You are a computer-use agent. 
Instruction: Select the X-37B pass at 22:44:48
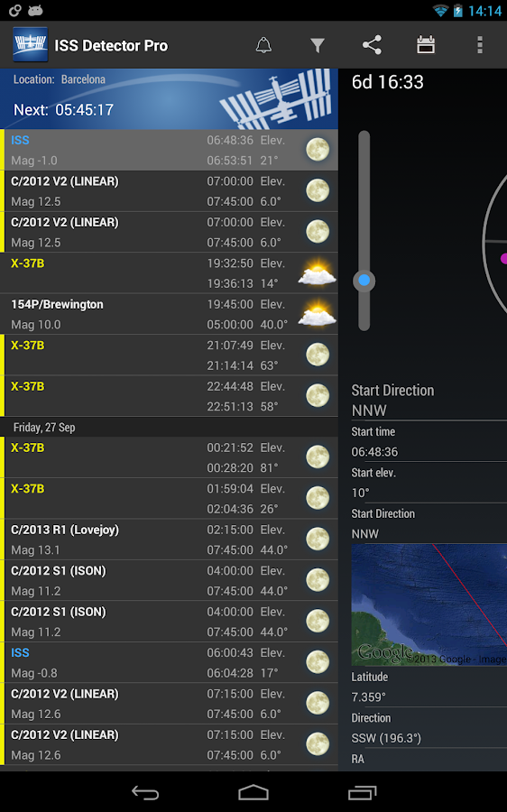click(169, 396)
